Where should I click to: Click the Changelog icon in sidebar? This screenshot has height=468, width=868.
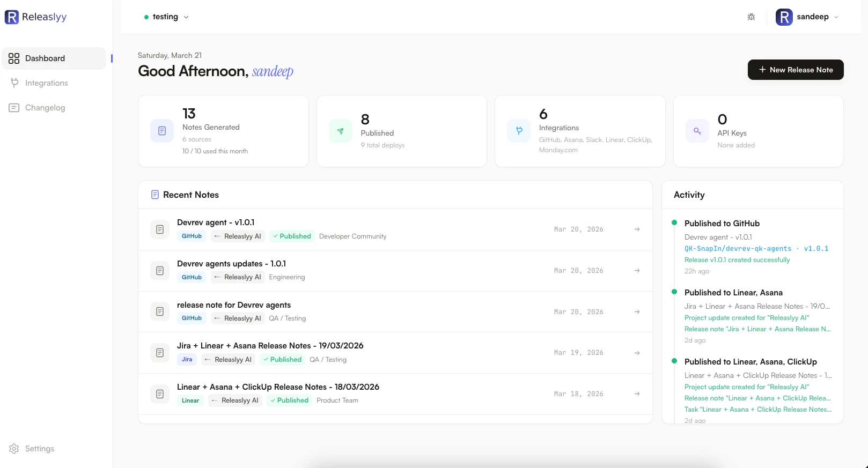[x=14, y=108]
